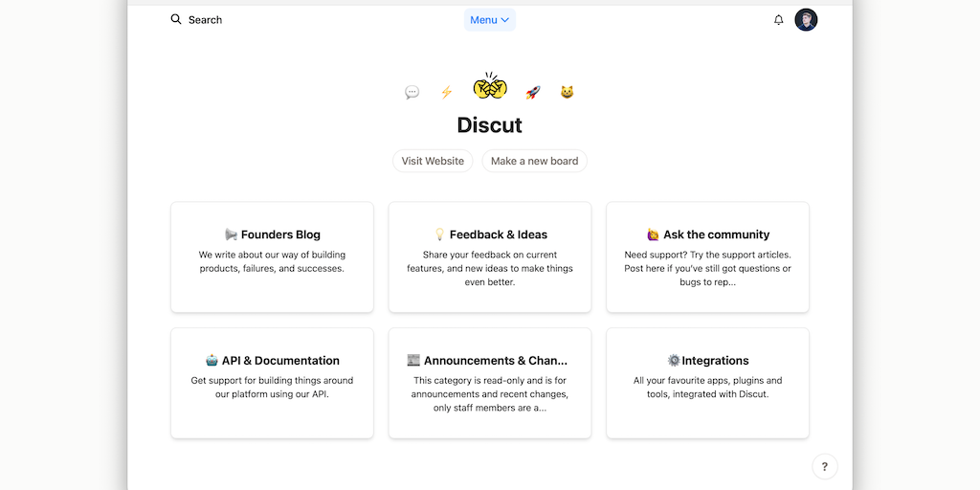This screenshot has width=980, height=490.
Task: Open the Founders Blog board
Action: click(x=272, y=256)
